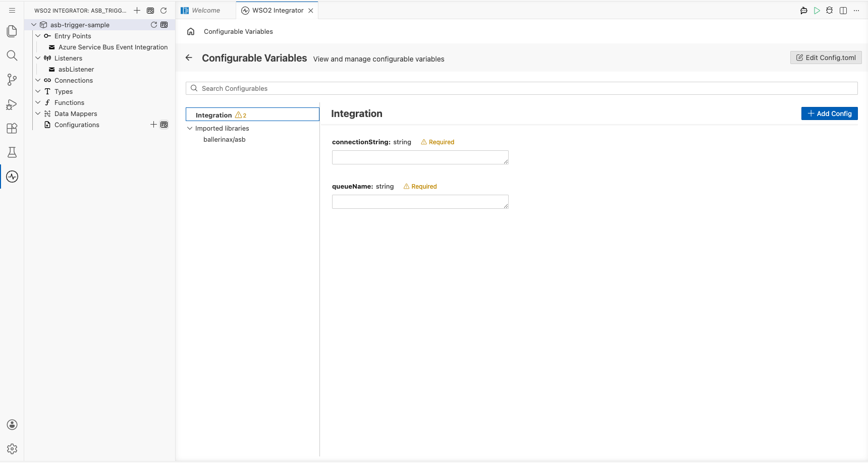Open the Configurations tree item
The width and height of the screenshot is (868, 463).
point(77,125)
